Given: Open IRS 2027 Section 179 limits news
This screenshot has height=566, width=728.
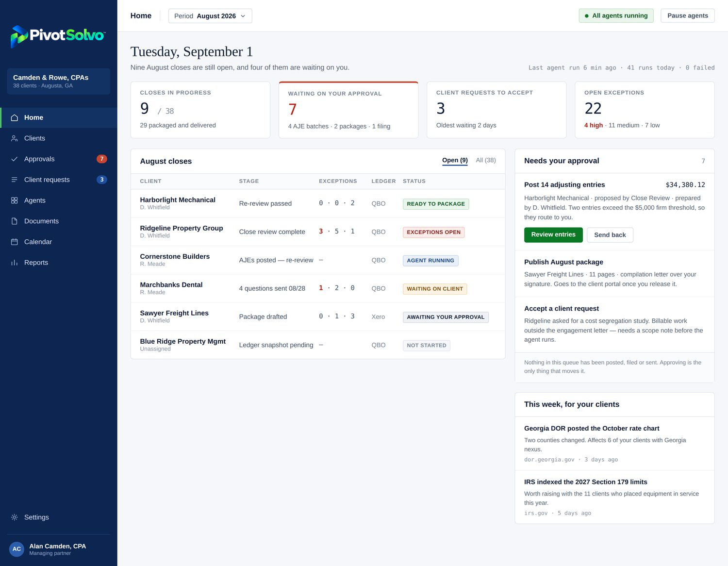Looking at the screenshot, I should 614,497.
